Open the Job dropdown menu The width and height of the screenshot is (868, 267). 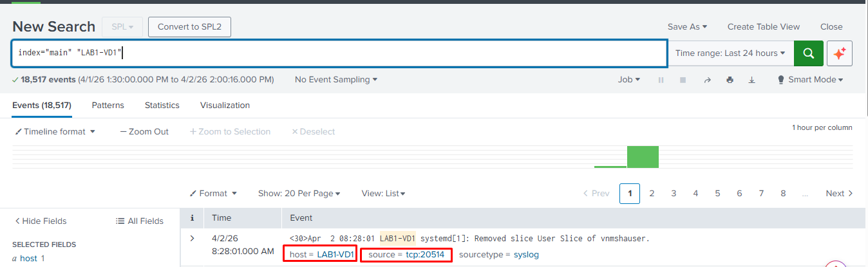(x=629, y=80)
